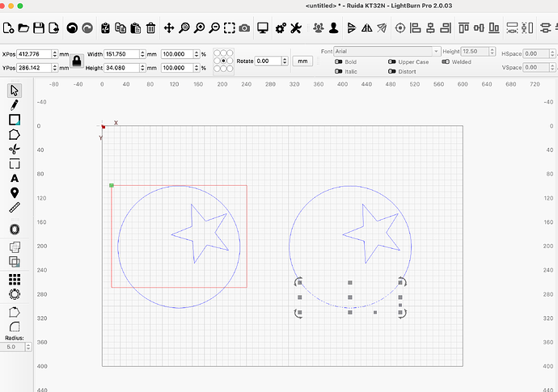Screen dimensions: 558x392
Task: Toggle the Bold text switch
Action: (x=338, y=61)
